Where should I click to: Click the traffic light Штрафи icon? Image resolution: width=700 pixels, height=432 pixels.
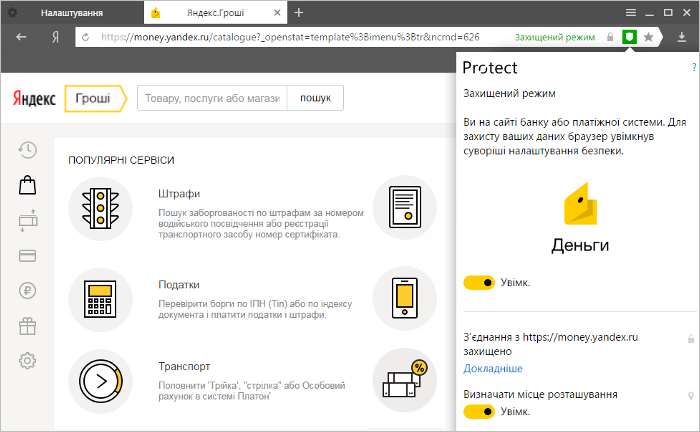click(x=100, y=208)
